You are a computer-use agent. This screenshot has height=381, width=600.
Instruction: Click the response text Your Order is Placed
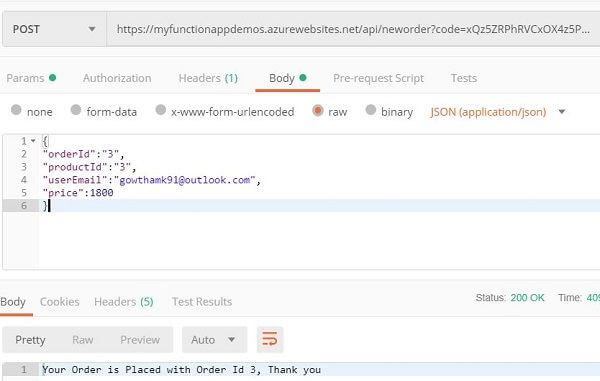[x=182, y=370]
